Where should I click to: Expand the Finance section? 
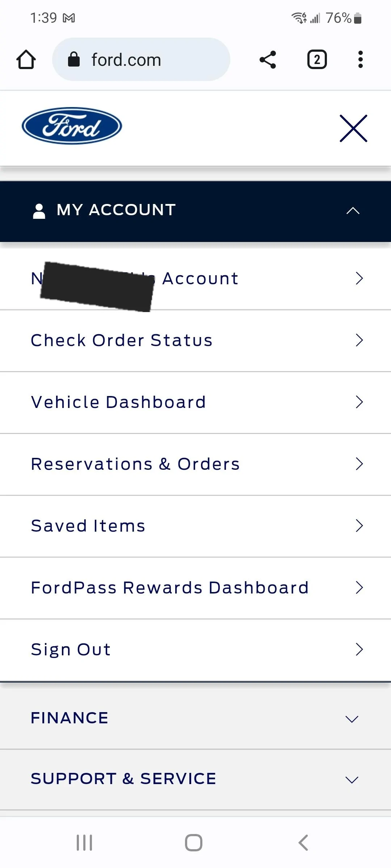195,718
